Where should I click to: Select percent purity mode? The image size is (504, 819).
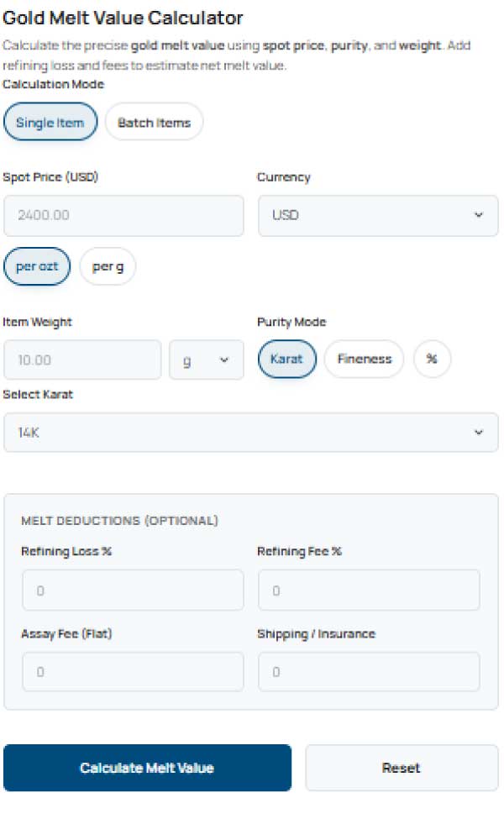pyautogui.click(x=432, y=360)
